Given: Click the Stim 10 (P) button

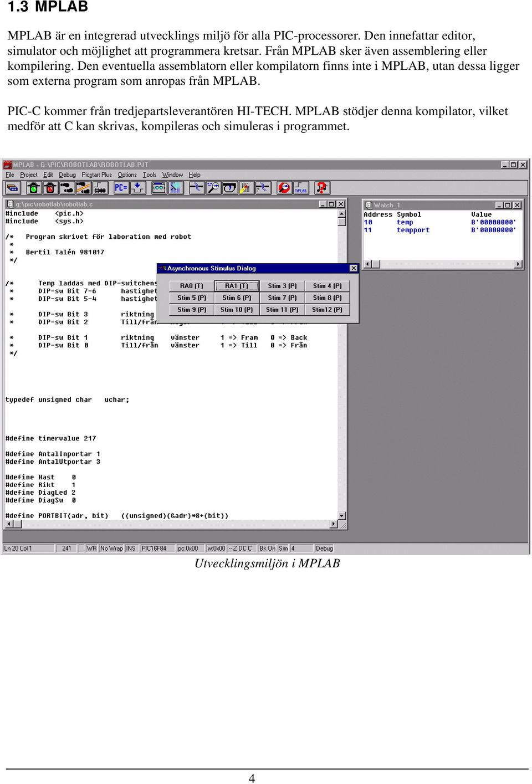Looking at the screenshot, I should tap(237, 310).
